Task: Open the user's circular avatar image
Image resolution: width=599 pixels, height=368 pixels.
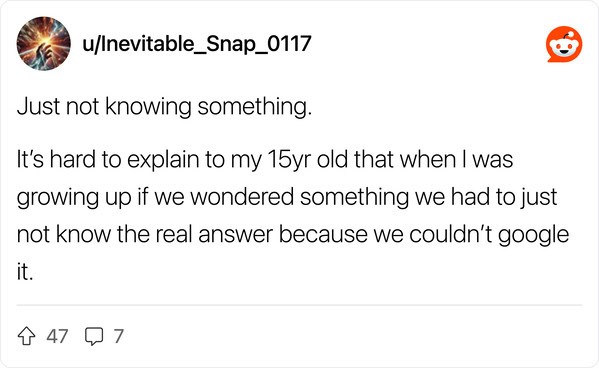Action: point(44,44)
